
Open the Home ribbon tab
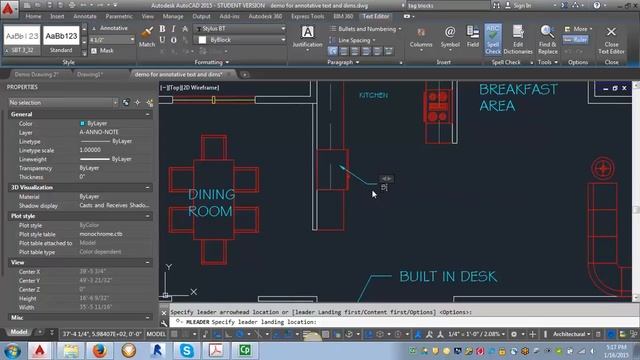pyautogui.click(x=33, y=16)
